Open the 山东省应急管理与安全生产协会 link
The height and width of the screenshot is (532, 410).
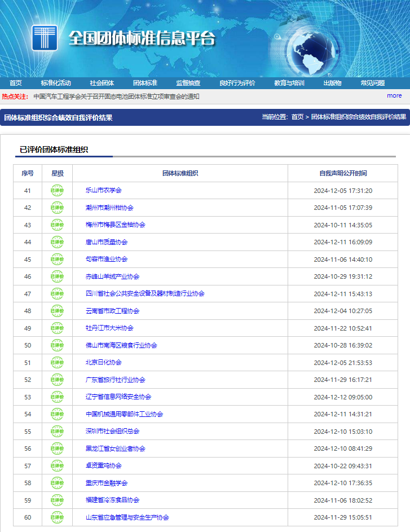pos(127,517)
